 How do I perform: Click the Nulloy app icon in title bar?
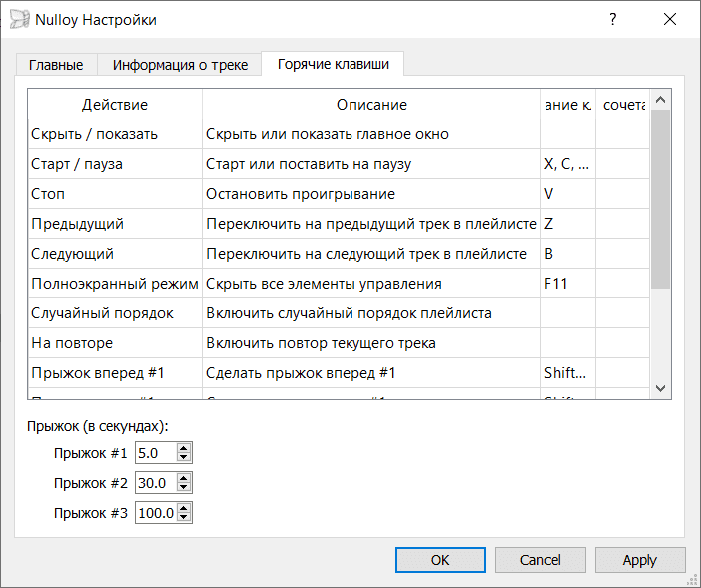click(19, 20)
